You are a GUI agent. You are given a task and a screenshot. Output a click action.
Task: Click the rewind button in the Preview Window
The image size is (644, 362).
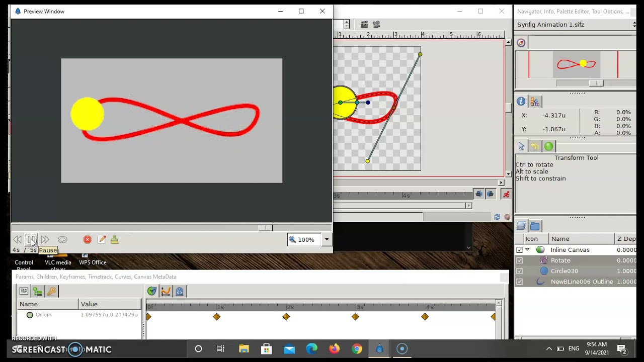coord(17,240)
